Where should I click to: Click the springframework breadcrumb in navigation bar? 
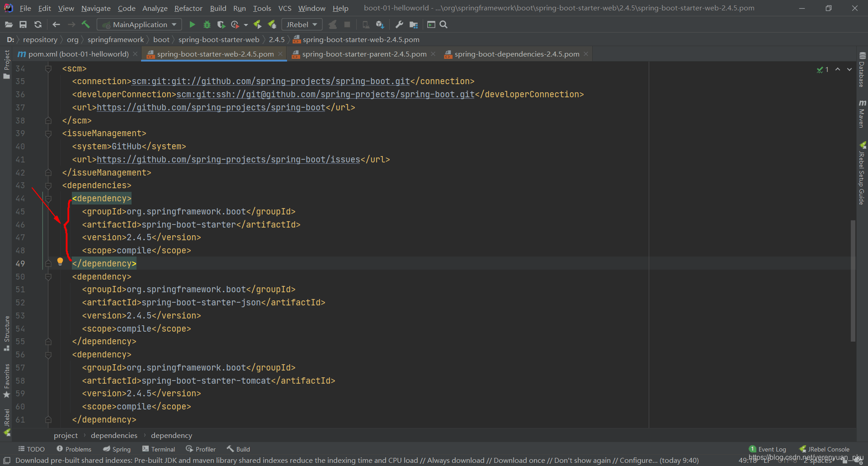[116, 40]
